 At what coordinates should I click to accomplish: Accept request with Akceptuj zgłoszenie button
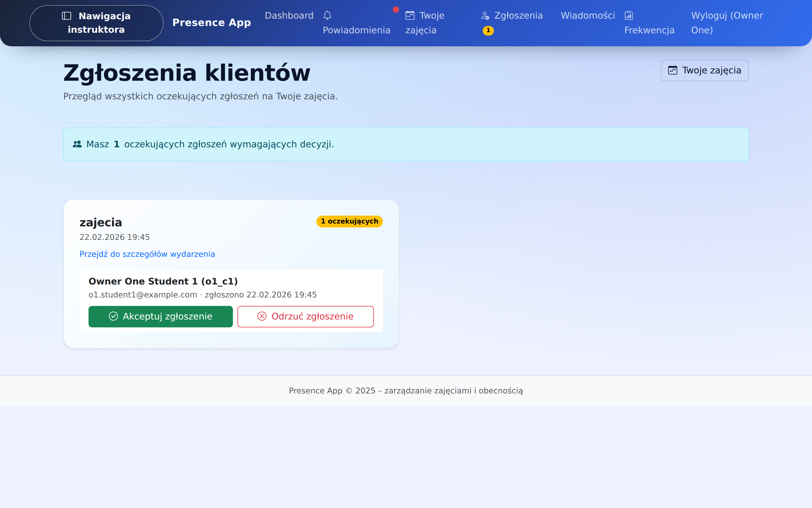pyautogui.click(x=161, y=316)
